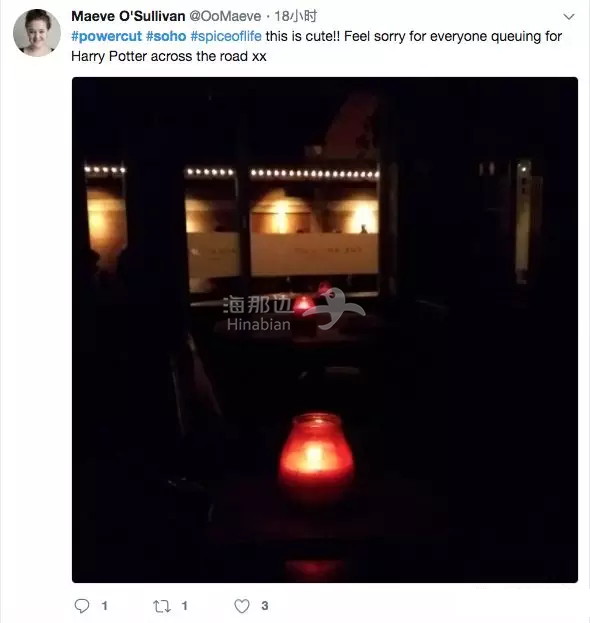Open the tweet timestamp 18小时
Viewport: 590px width, 623px height.
pyautogui.click(x=296, y=16)
